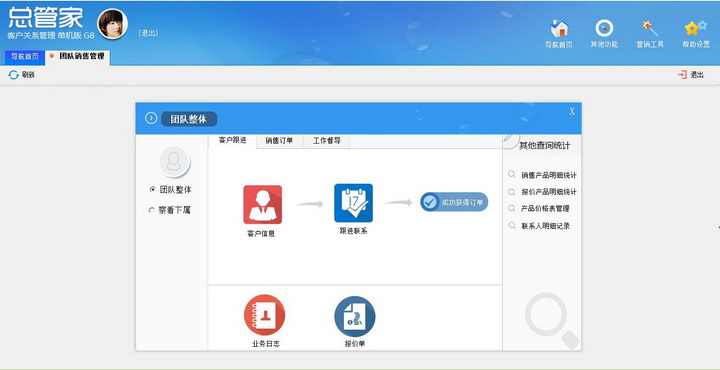Click the 退出 exit button in toolbar
Viewport: 720px width, 370px height.
pyautogui.click(x=691, y=75)
